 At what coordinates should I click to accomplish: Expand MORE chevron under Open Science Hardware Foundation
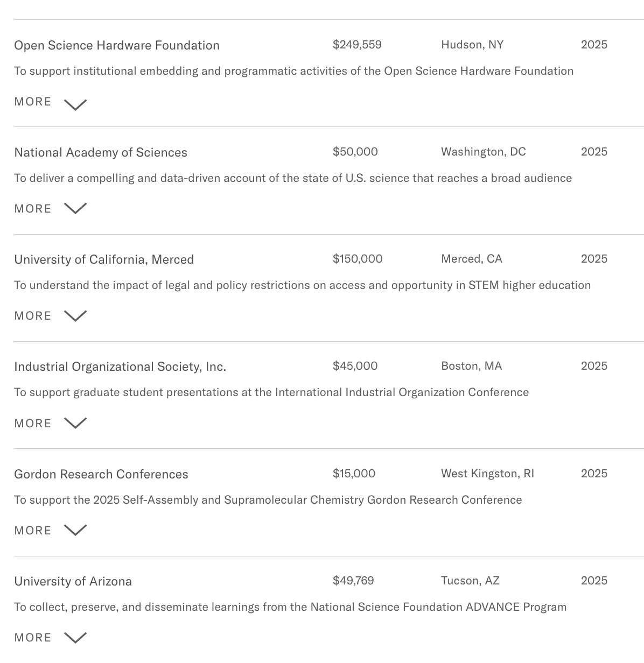(x=75, y=104)
